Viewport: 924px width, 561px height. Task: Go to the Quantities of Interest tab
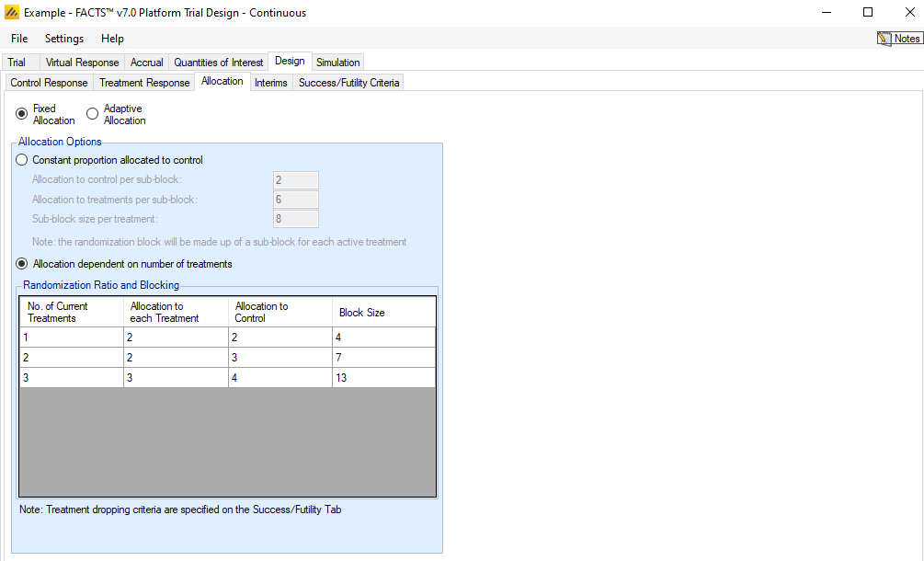219,63
